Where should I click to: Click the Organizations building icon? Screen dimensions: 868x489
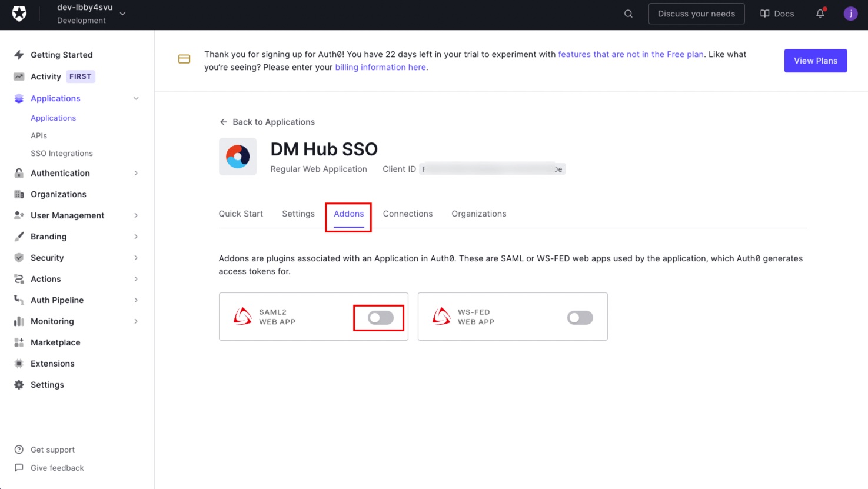(x=19, y=194)
